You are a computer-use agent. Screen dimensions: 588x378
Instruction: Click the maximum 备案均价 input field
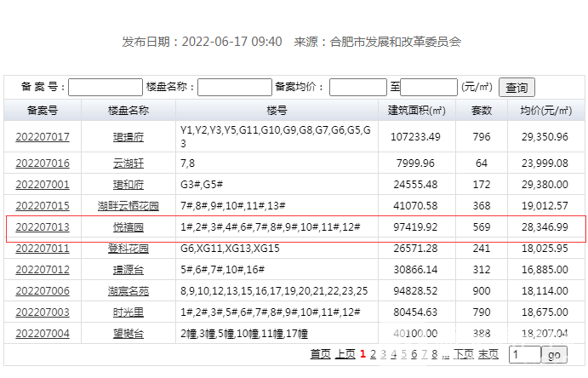(429, 88)
